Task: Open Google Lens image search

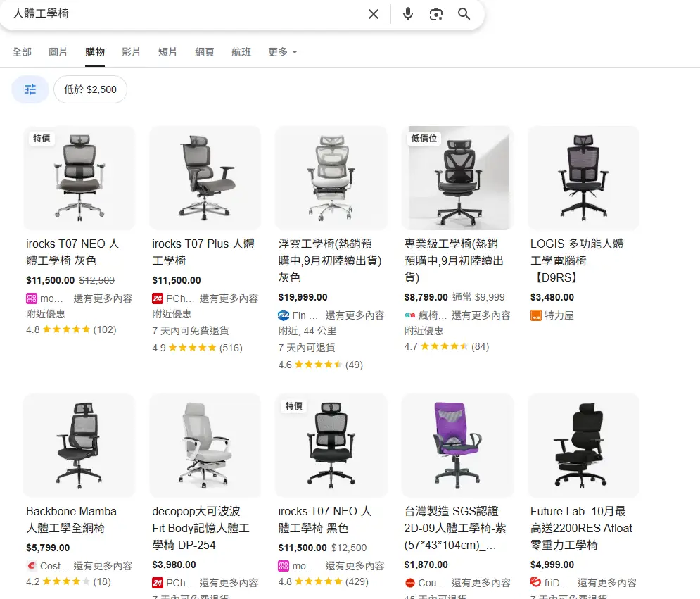Action: 436,14
